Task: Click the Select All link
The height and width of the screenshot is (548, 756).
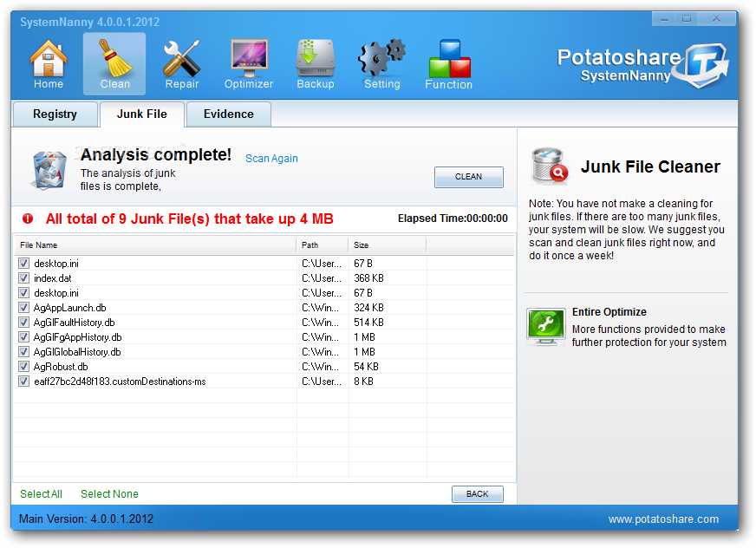Action: [41, 494]
